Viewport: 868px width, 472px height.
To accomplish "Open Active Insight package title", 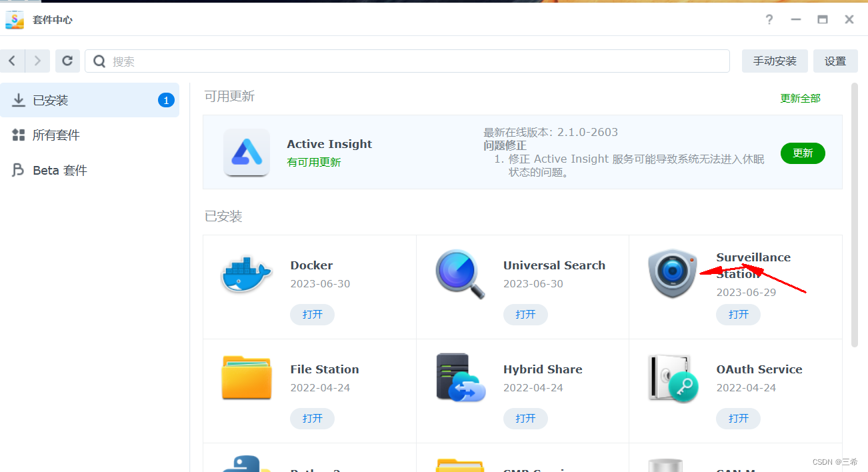I will (x=329, y=144).
